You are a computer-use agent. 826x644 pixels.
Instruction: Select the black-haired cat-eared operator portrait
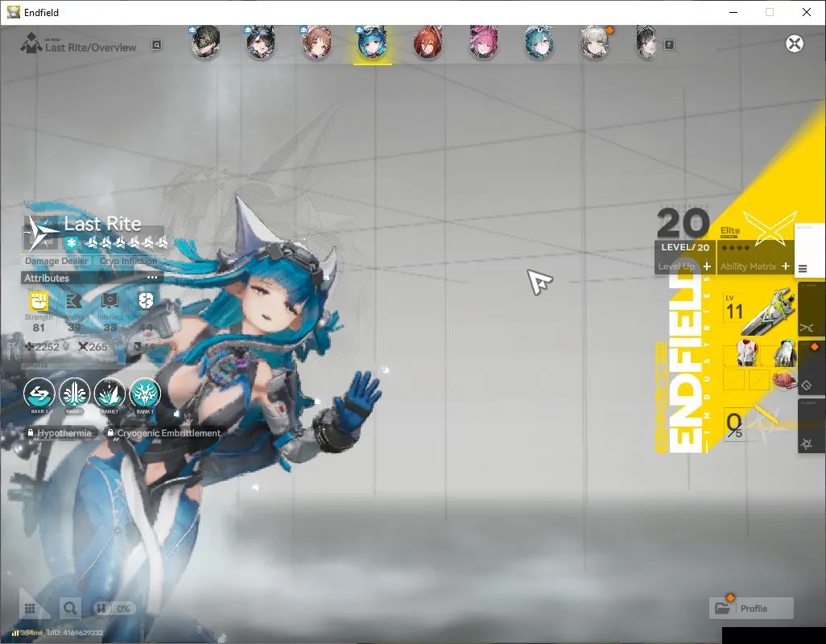[262, 43]
